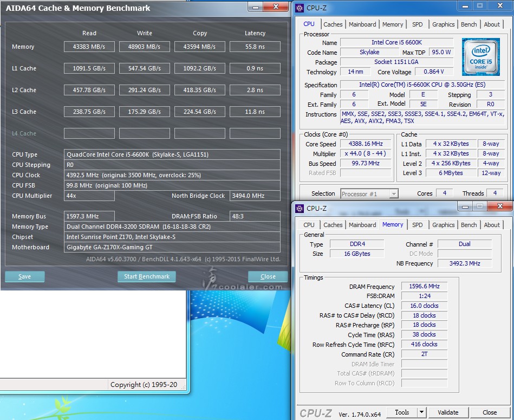The image size is (514, 420).
Task: Click North Bridge Clock value 3494.0 MHz
Action: coord(255,196)
